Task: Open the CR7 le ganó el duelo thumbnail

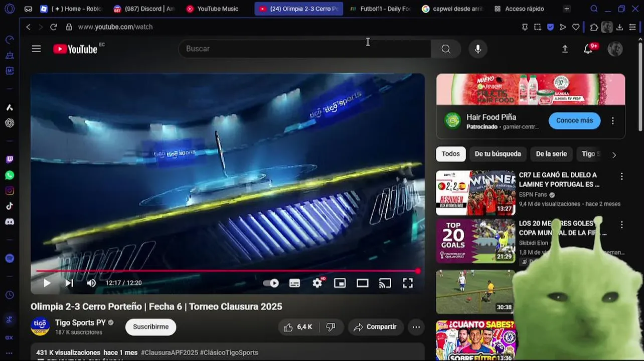Action: pos(475,193)
